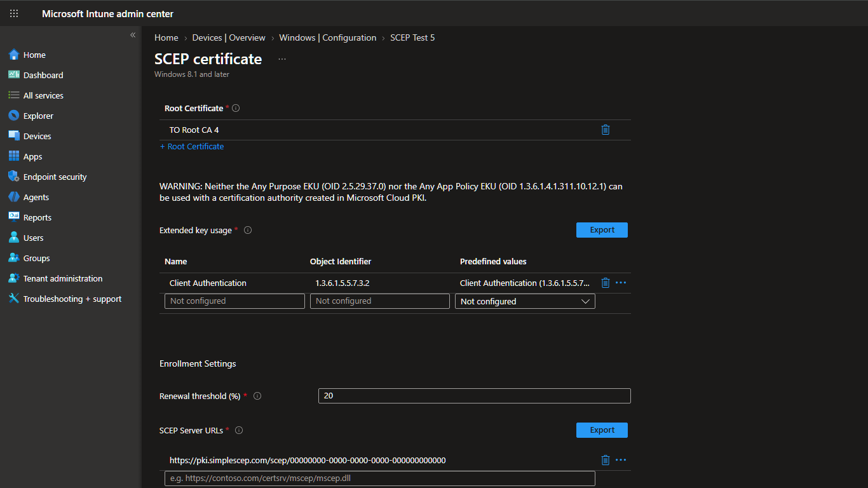This screenshot has width=868, height=488.
Task: Go to Home breadcrumb
Action: click(166, 37)
